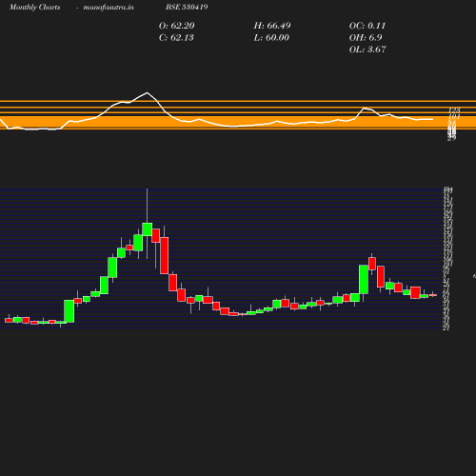Viewport: 476px width, 476px height.
Task: Click the last small red candle on the right
Action: [433, 295]
